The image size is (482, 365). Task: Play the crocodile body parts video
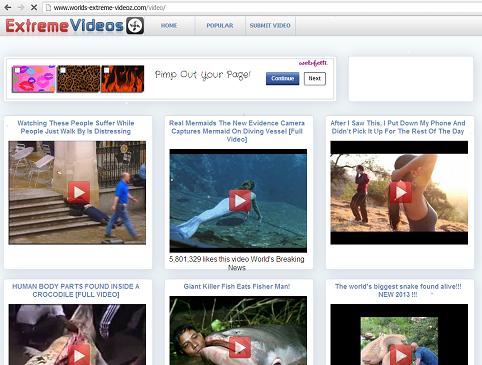tap(79, 355)
